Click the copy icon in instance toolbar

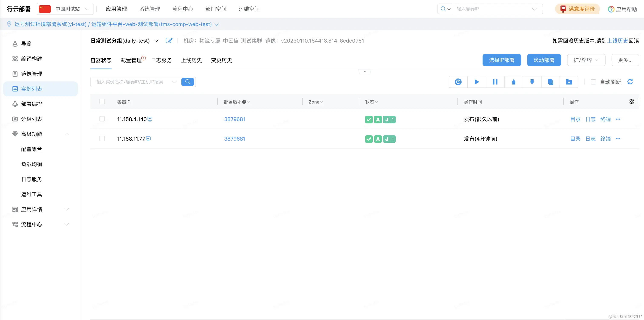(550, 82)
